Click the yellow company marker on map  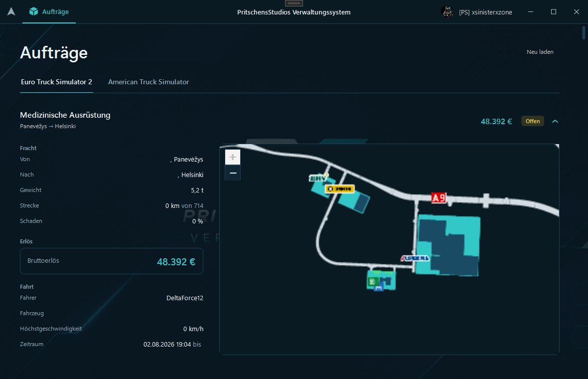point(340,189)
